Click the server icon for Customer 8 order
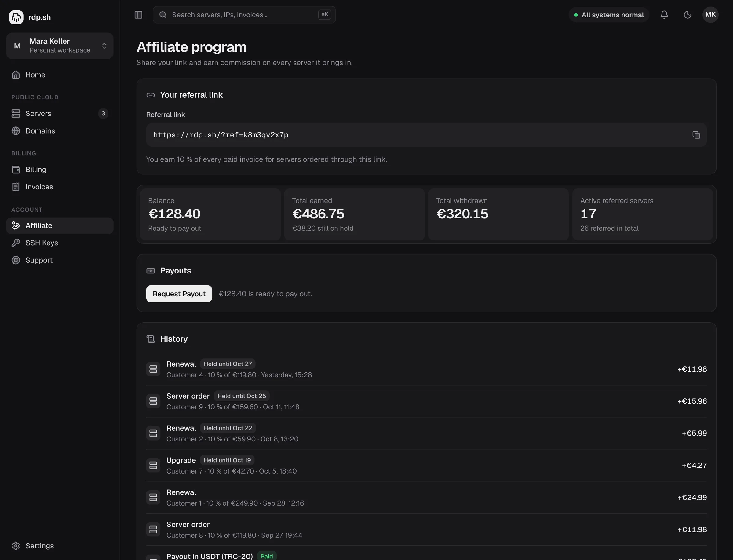Viewport: 733px width, 560px height. click(153, 529)
